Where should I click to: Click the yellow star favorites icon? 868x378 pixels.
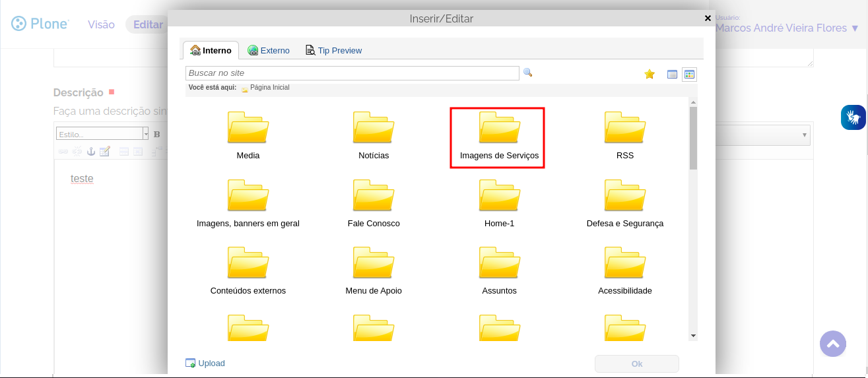tap(650, 75)
